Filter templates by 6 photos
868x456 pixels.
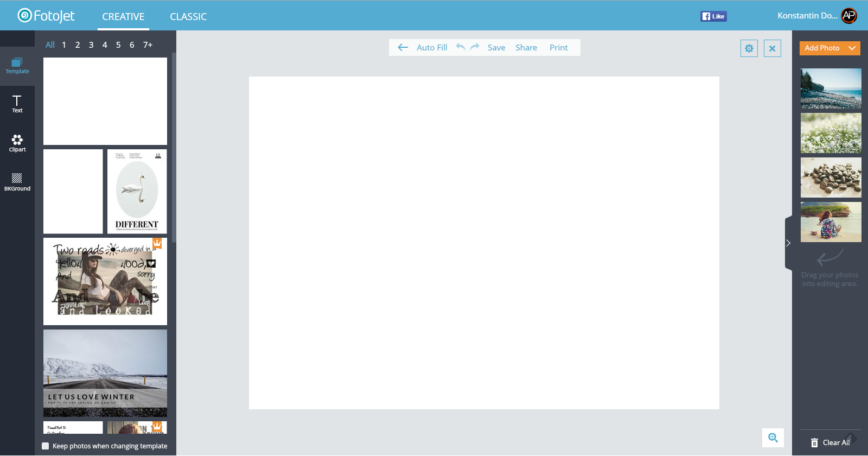pyautogui.click(x=132, y=45)
